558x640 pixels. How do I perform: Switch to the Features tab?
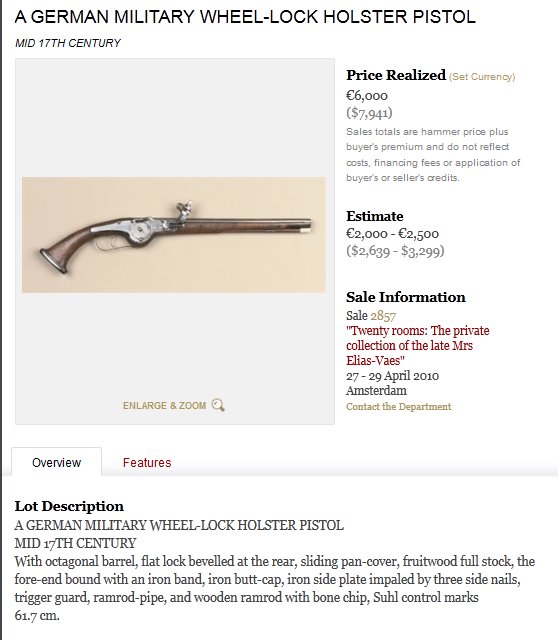pos(147,462)
